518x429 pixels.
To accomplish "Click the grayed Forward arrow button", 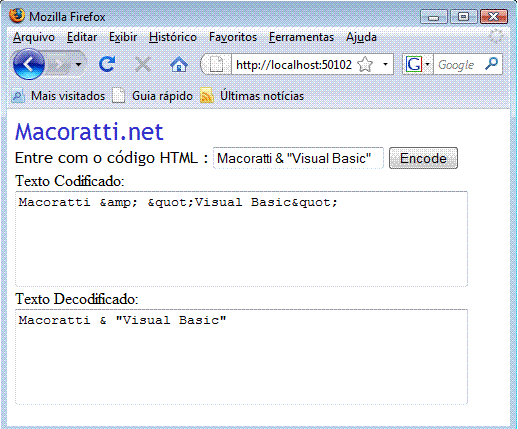I will point(59,64).
